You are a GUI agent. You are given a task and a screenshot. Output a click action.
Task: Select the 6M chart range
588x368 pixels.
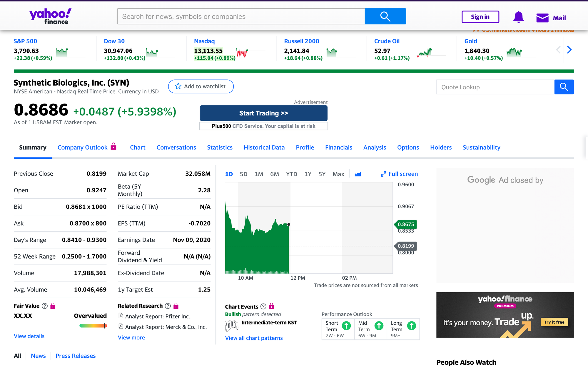pyautogui.click(x=275, y=174)
